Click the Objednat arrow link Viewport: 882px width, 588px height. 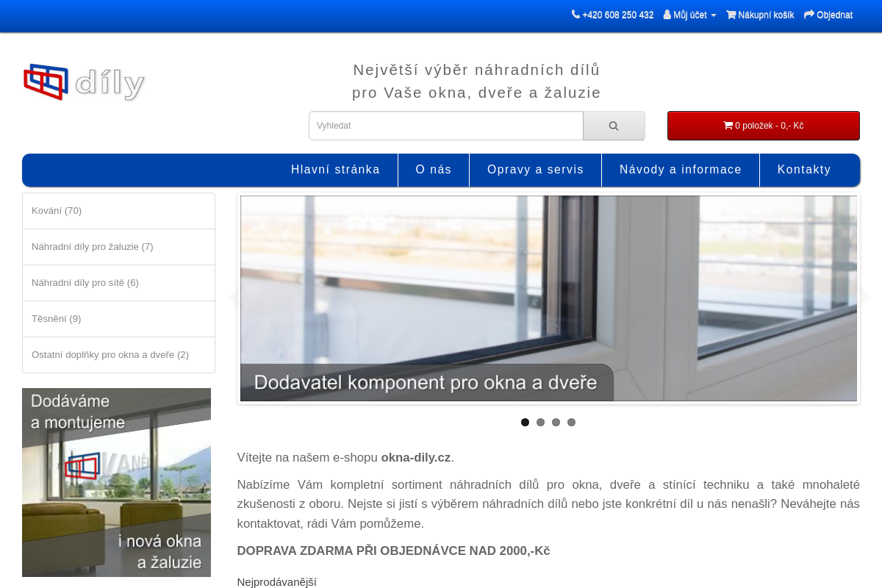(x=828, y=15)
